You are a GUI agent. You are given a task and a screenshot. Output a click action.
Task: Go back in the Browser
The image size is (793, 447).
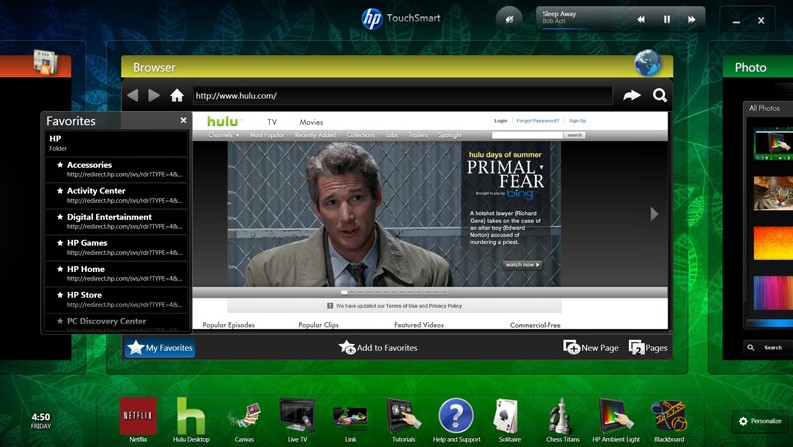click(133, 95)
